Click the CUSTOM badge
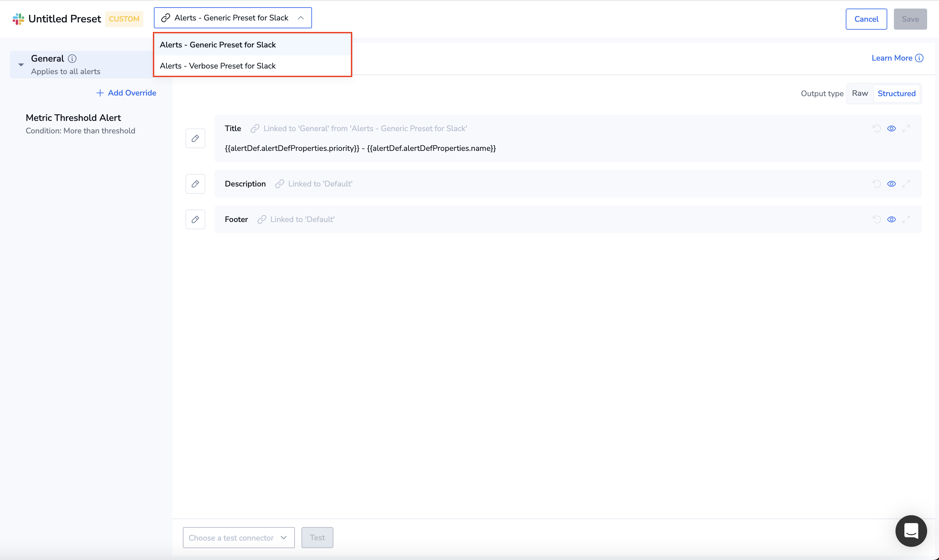 tap(124, 19)
